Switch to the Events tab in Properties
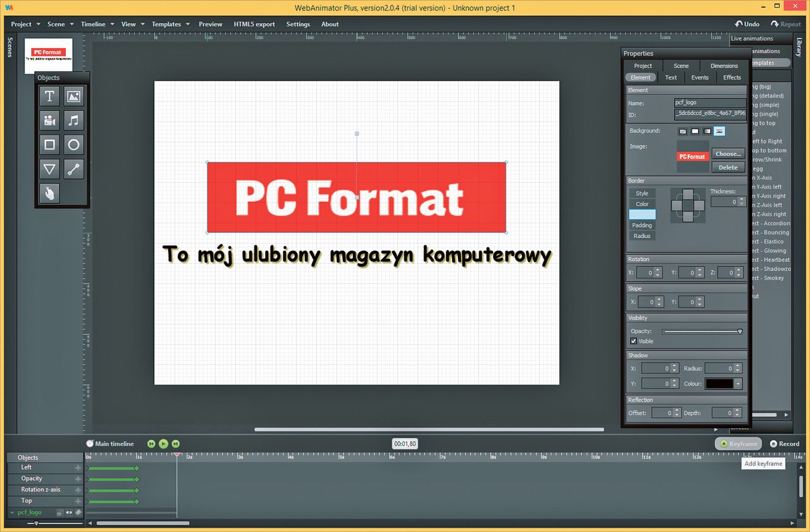The height and width of the screenshot is (532, 810). click(700, 77)
